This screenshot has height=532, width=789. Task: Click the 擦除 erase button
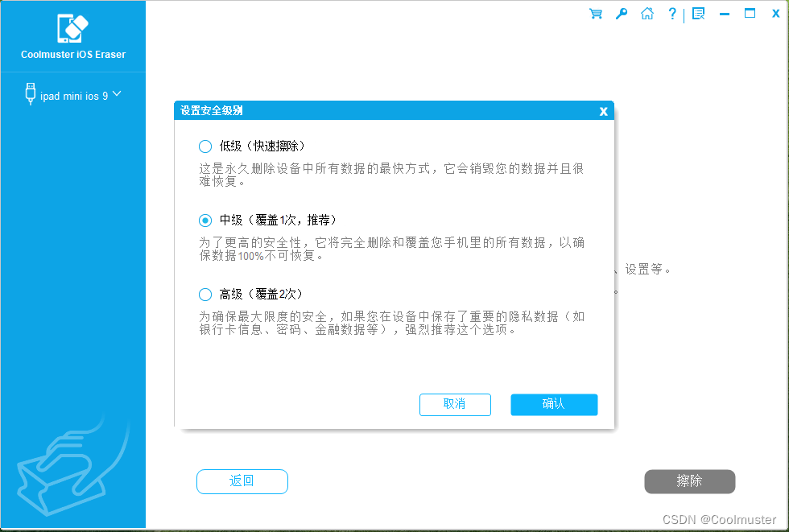(x=690, y=481)
